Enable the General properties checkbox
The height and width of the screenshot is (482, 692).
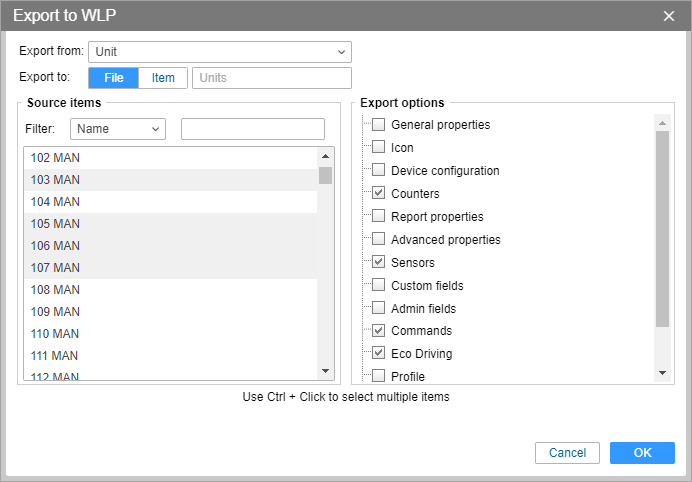pyautogui.click(x=378, y=124)
